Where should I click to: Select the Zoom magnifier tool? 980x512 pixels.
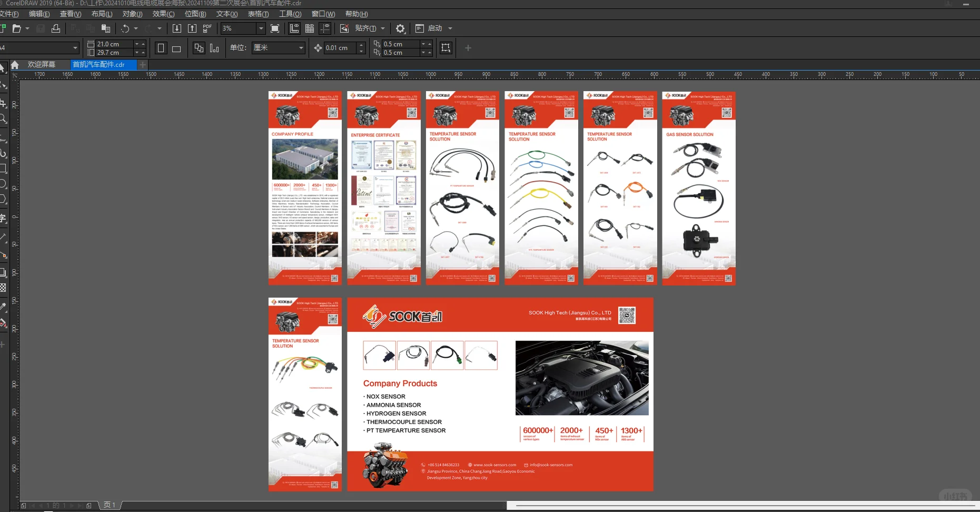coord(3,119)
